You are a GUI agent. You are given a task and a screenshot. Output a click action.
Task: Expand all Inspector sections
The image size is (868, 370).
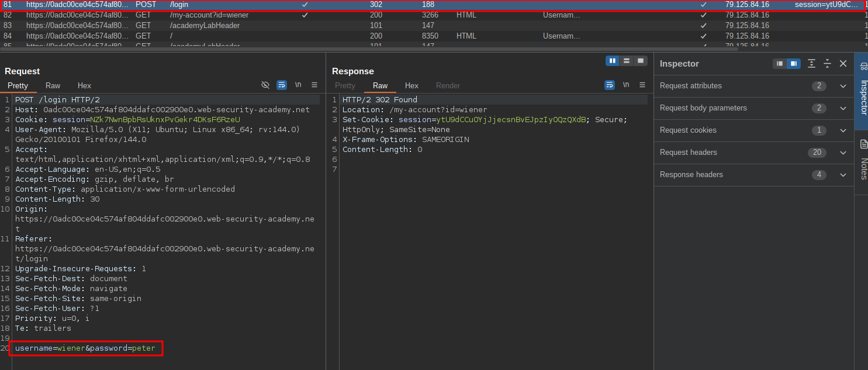pos(811,64)
